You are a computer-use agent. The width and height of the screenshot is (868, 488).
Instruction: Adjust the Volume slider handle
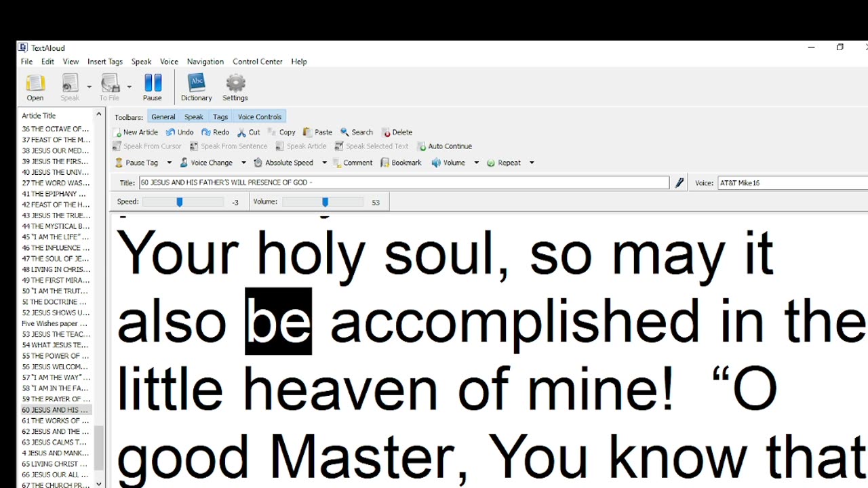click(x=325, y=202)
